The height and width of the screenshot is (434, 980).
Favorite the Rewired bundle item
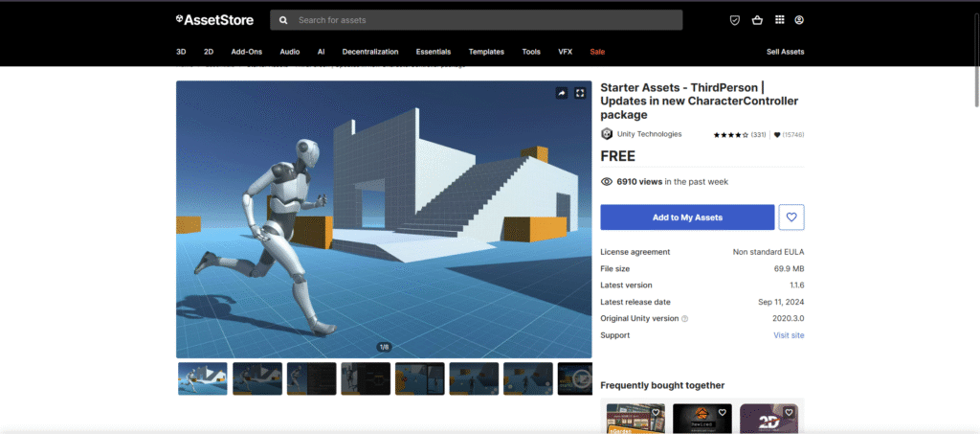(x=723, y=413)
